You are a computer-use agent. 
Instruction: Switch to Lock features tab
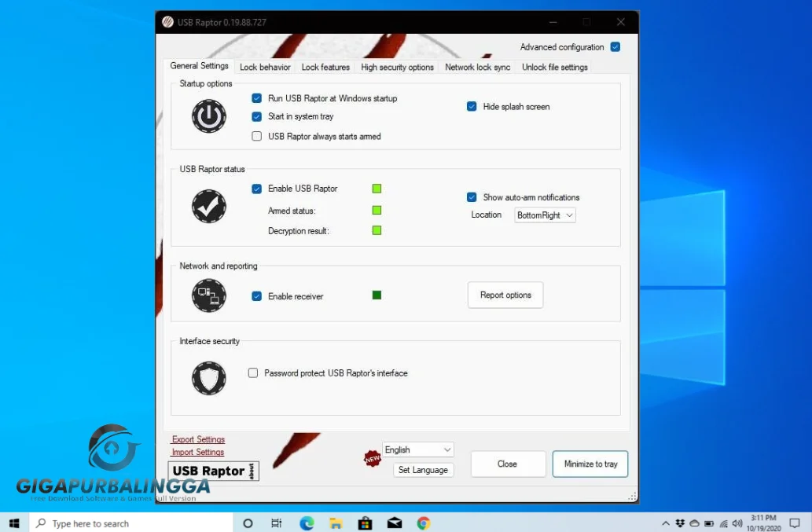point(325,68)
